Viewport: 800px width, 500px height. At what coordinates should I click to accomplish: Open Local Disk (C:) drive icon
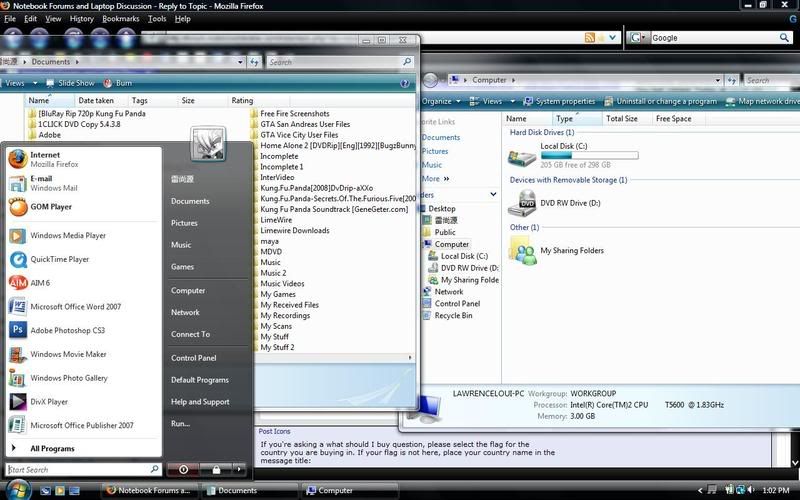(522, 156)
